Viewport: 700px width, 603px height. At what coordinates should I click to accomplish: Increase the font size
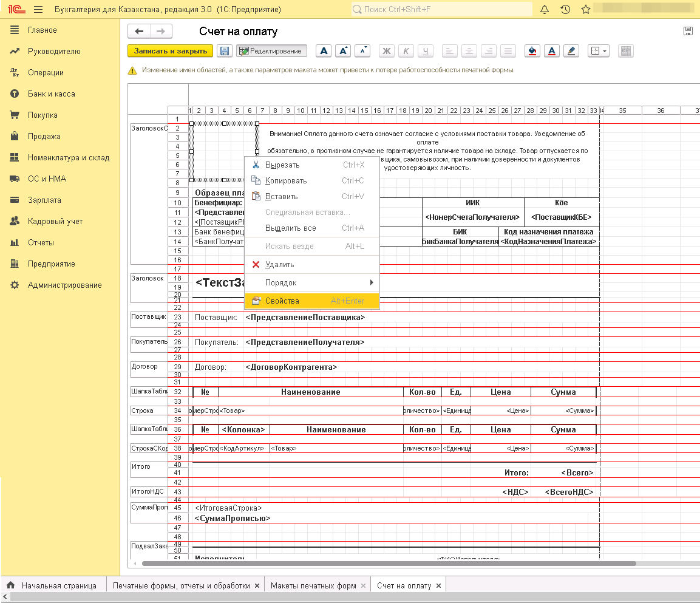pos(343,51)
